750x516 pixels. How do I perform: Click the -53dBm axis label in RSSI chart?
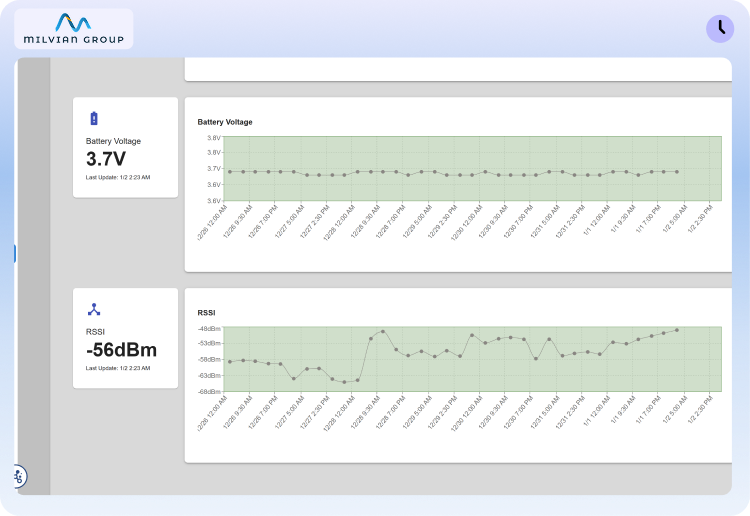210,343
